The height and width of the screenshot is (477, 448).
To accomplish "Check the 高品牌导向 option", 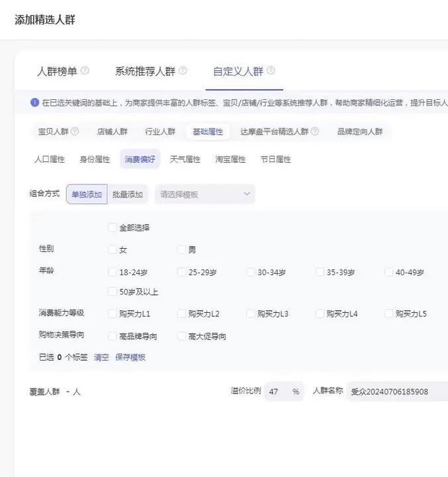I will 112,336.
